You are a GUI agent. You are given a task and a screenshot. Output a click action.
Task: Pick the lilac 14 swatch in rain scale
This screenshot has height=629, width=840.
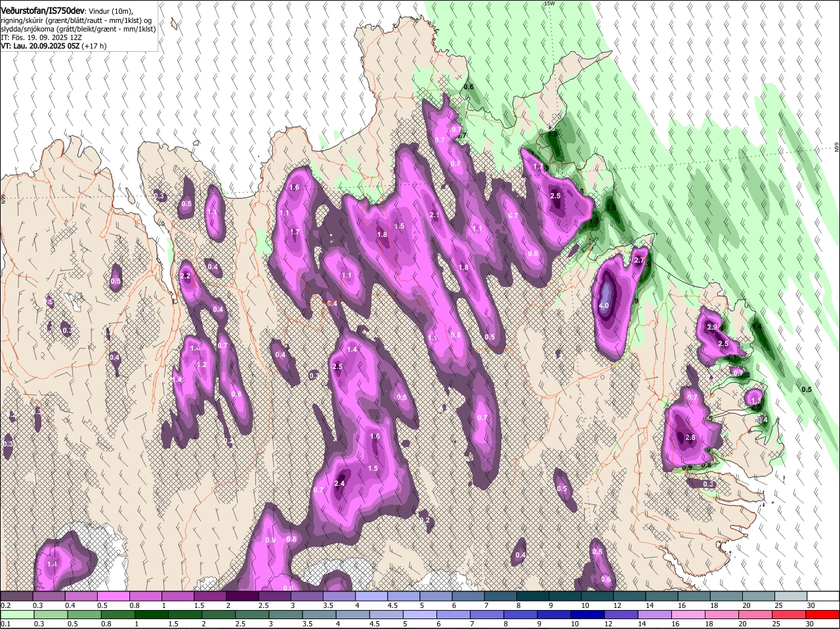[656, 615]
